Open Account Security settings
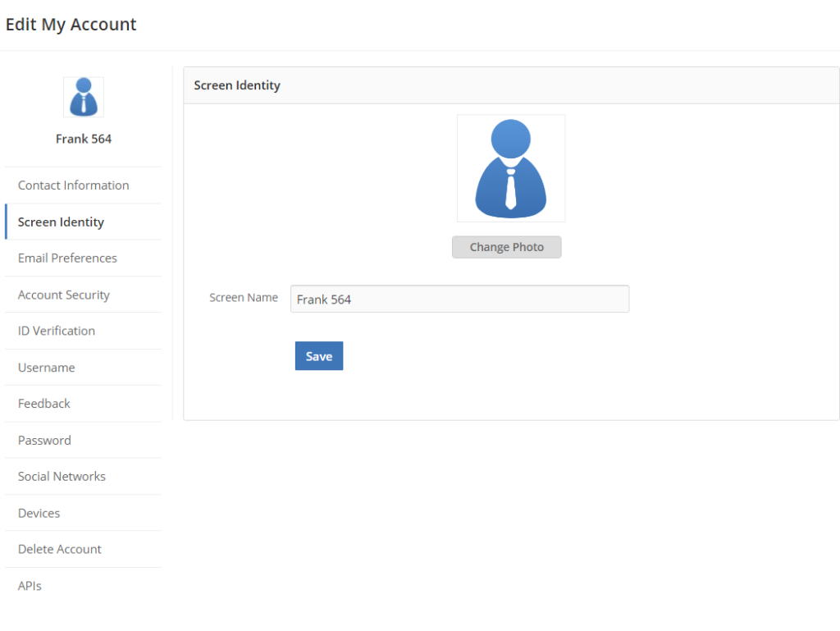 (x=64, y=295)
